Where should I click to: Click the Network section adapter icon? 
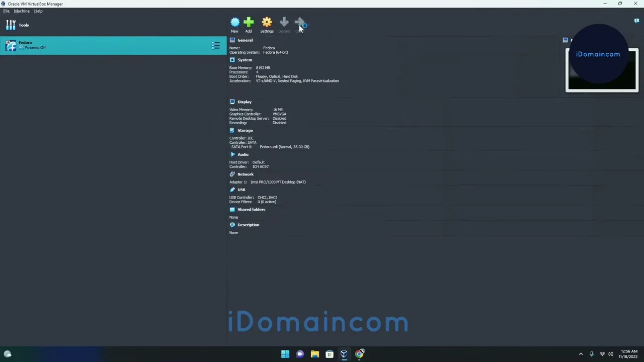[232, 174]
